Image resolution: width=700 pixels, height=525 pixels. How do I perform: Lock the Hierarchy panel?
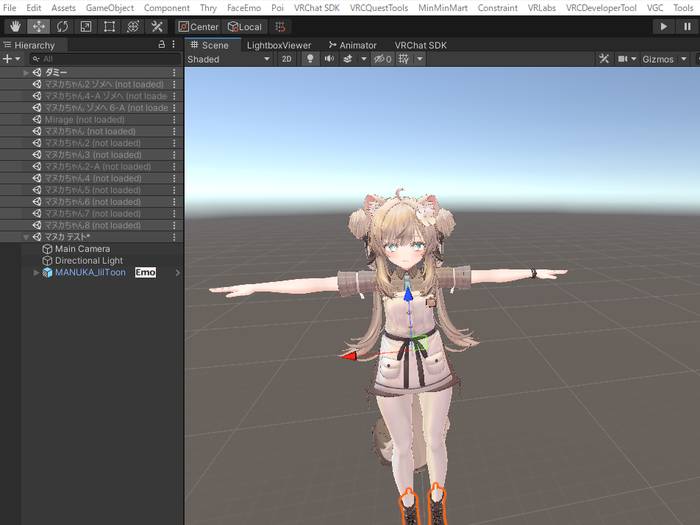pyautogui.click(x=162, y=45)
